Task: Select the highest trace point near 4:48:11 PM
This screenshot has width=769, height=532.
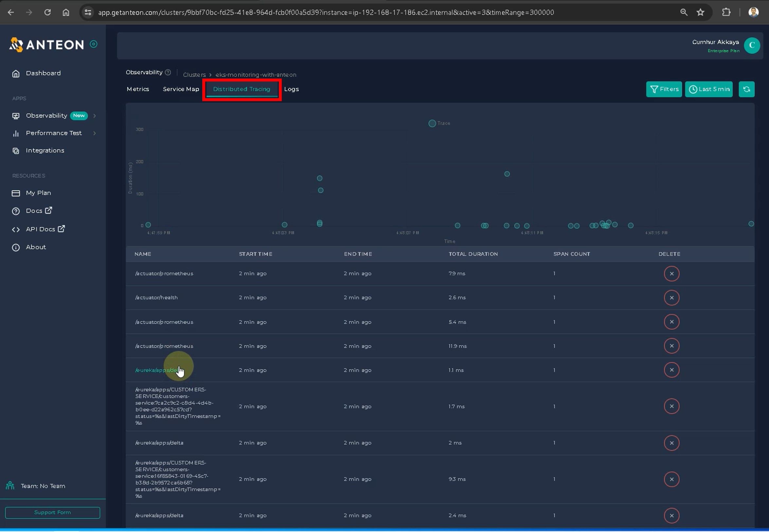Action: click(x=507, y=174)
